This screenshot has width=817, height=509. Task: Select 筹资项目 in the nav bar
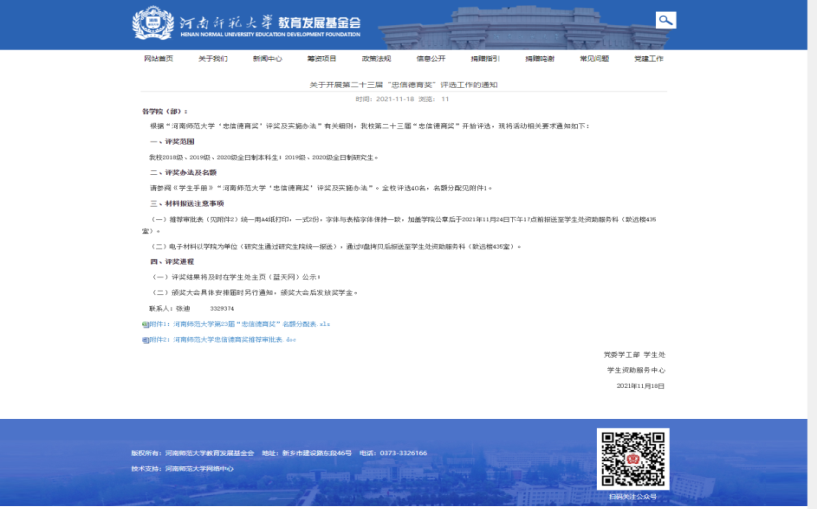pyautogui.click(x=322, y=59)
